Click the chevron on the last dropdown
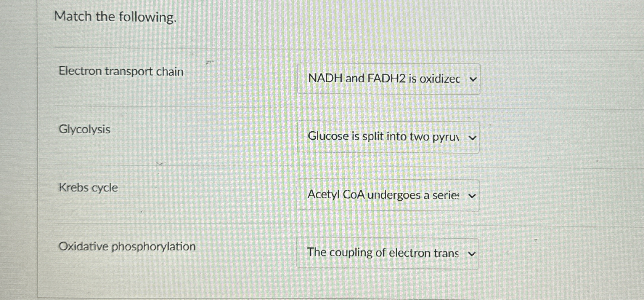The image size is (644, 300). pyautogui.click(x=472, y=253)
